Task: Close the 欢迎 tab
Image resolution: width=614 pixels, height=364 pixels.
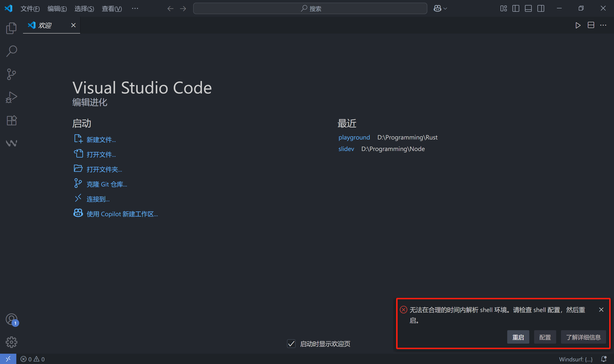Action: 73,25
